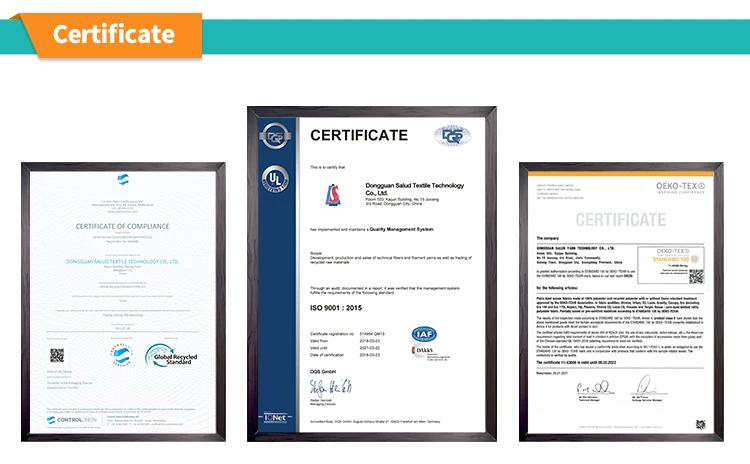The width and height of the screenshot is (750, 464).
Task: Click the DQS globe logo beside CERTIFICATE heading
Action: coord(452,136)
